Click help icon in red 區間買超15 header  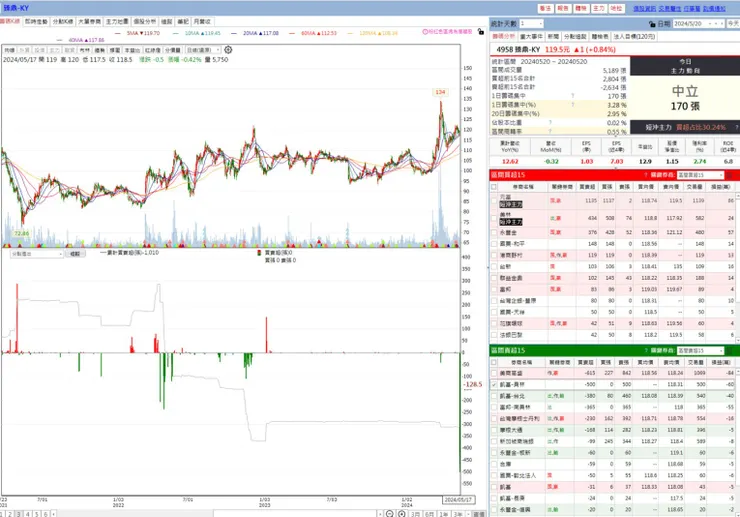(646, 175)
